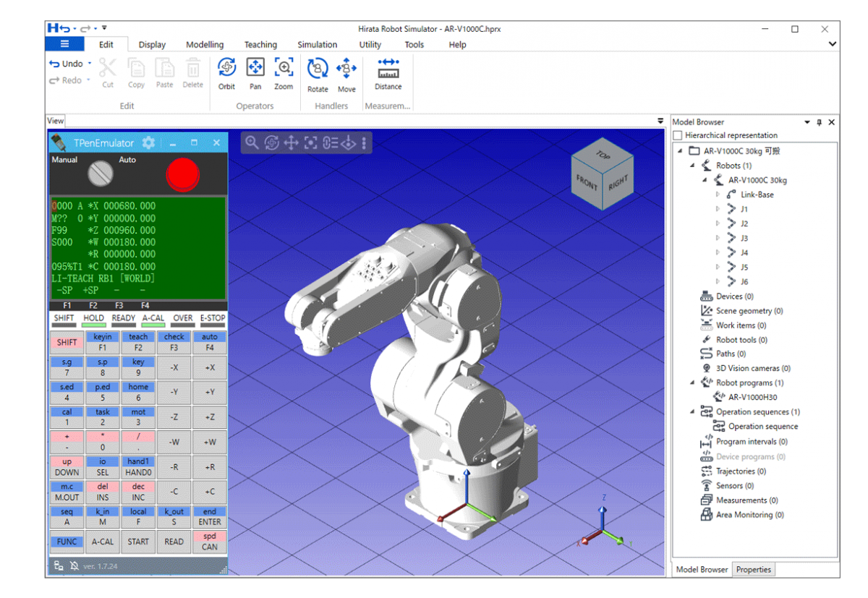The height and width of the screenshot is (598, 868).
Task: Click the muted bell icon in TPenEmulator footer
Action: 75,565
